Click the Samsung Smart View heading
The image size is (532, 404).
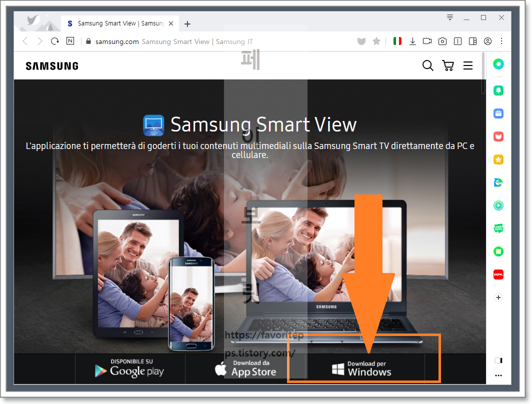coord(263,124)
